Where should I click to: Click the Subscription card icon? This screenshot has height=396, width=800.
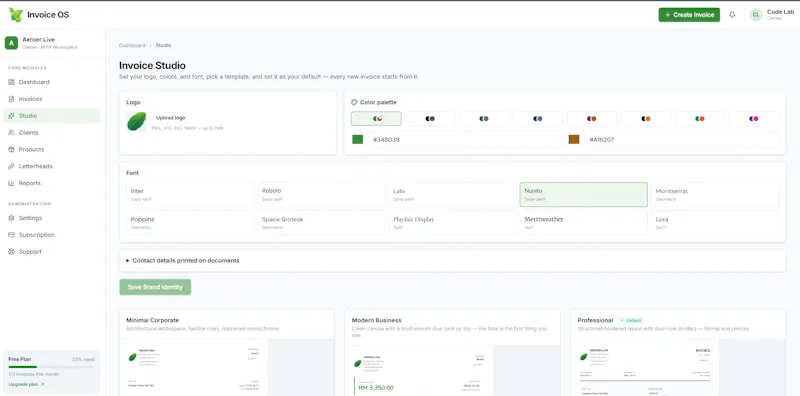(x=11, y=235)
